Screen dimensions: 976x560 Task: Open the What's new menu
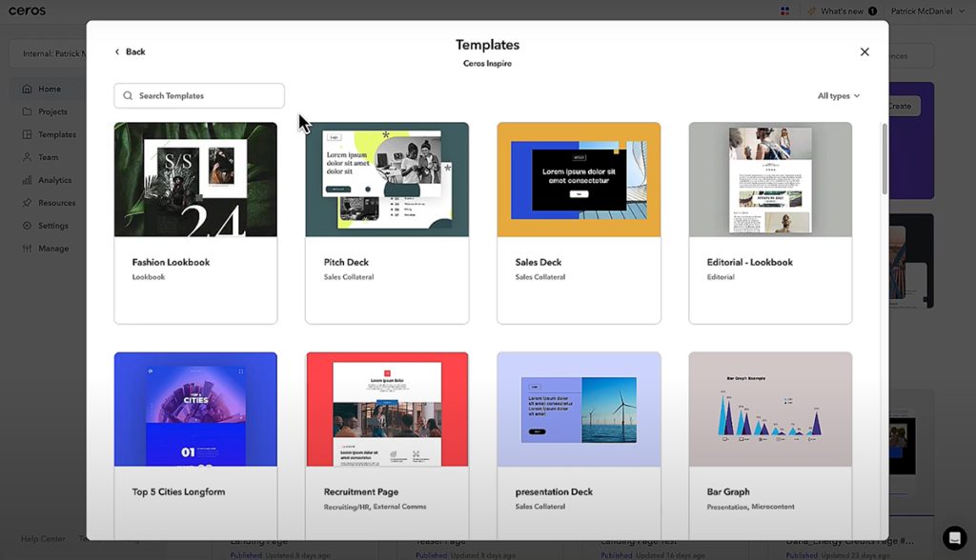click(x=842, y=10)
